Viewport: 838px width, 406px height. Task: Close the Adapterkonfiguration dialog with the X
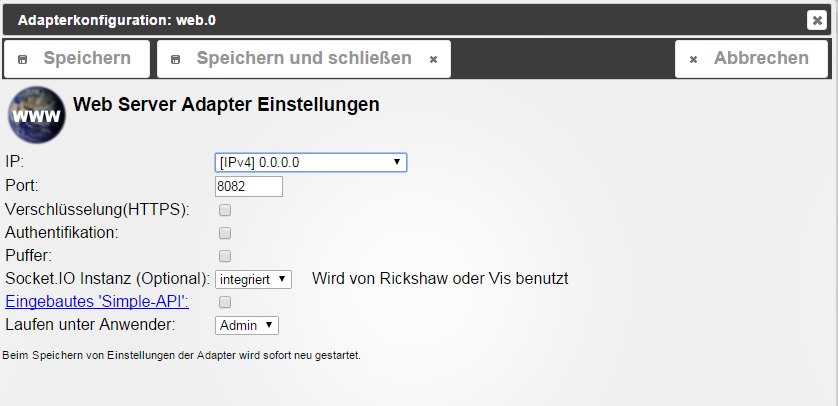point(816,19)
